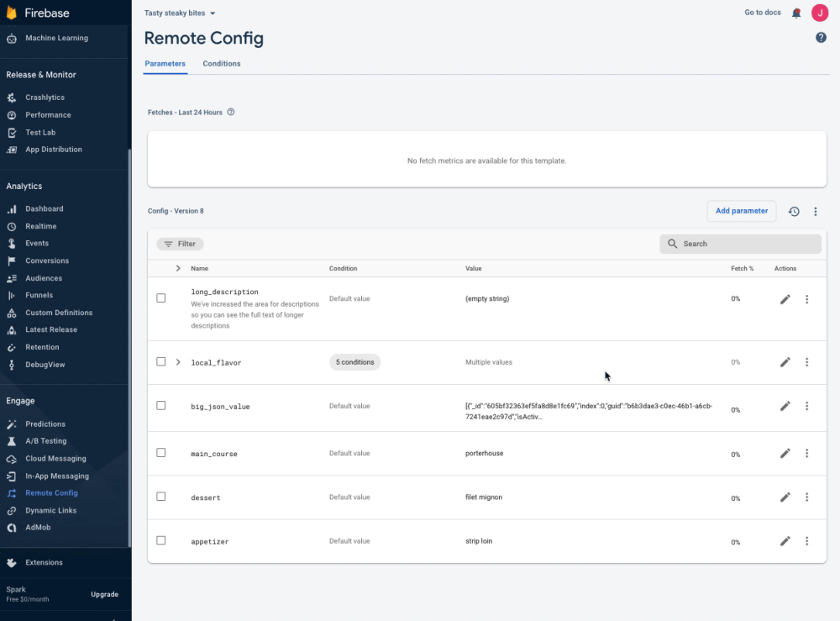
Task: Expand the local_flavor parameter row
Action: click(178, 362)
